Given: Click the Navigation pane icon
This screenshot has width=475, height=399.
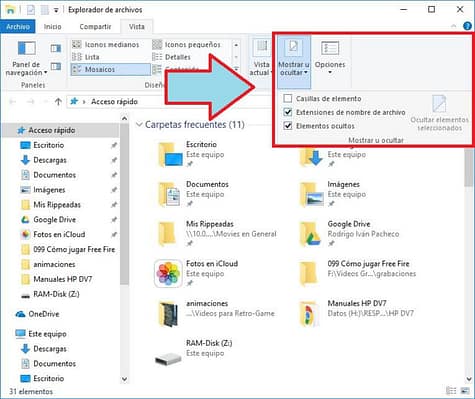Looking at the screenshot, I should point(26,49).
